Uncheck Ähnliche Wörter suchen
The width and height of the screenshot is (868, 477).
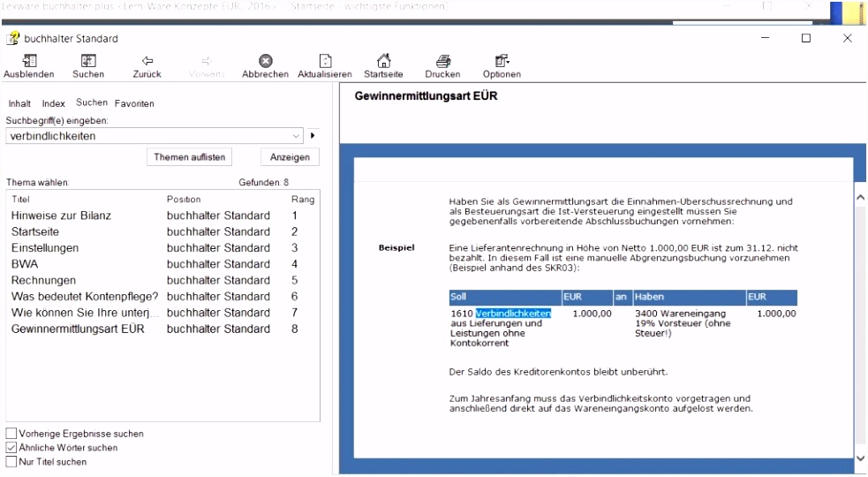pos(11,447)
